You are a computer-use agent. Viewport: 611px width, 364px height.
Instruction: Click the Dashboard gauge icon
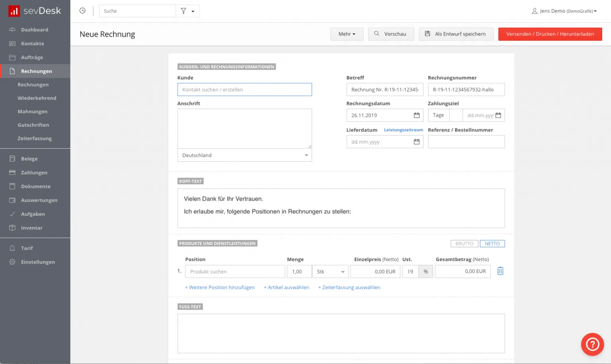coord(12,30)
